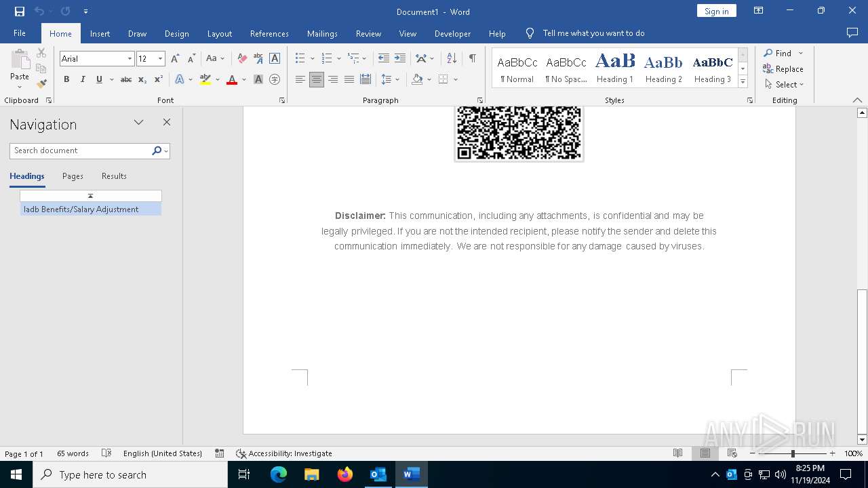
Task: Click the Cut scissors icon
Action: click(41, 53)
